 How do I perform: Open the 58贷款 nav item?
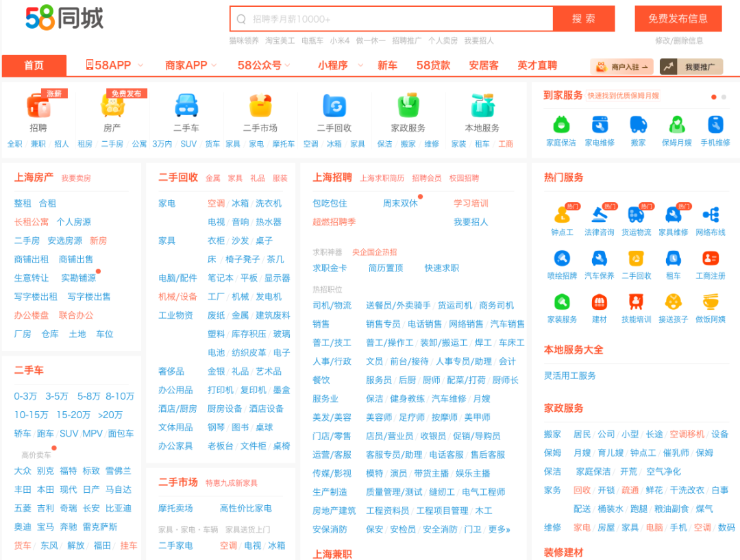pyautogui.click(x=433, y=65)
